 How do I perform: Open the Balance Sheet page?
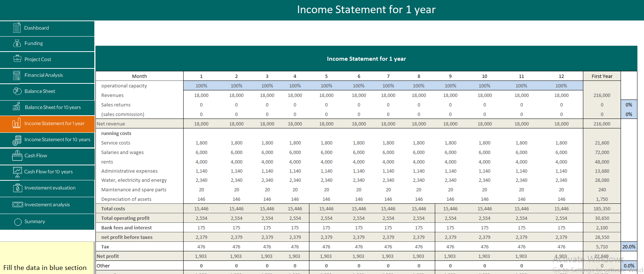tap(47, 91)
